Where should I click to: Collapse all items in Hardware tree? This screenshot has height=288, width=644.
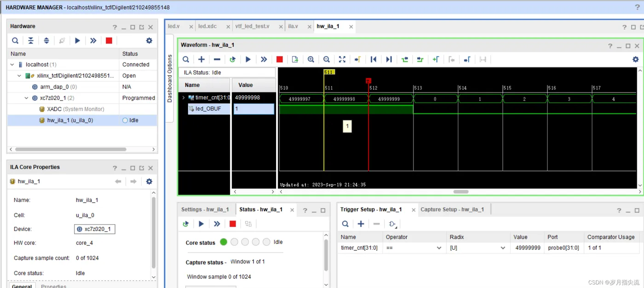point(31,41)
